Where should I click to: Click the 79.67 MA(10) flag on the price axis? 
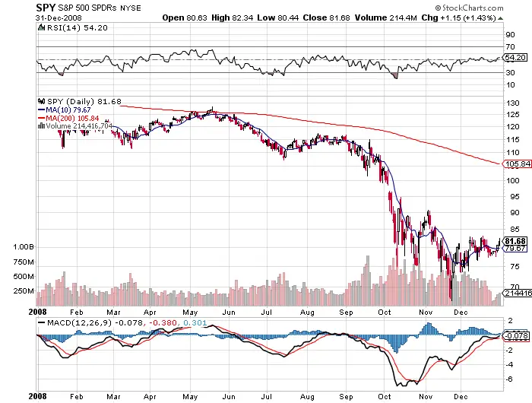[x=515, y=249]
